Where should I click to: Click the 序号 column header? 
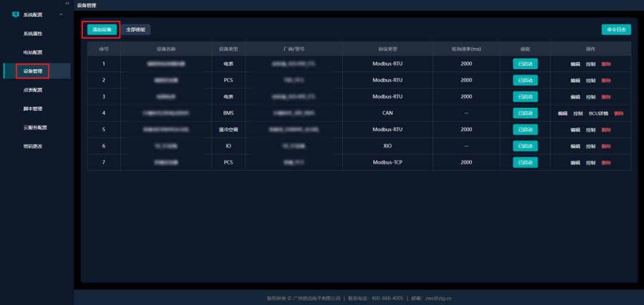(104, 49)
